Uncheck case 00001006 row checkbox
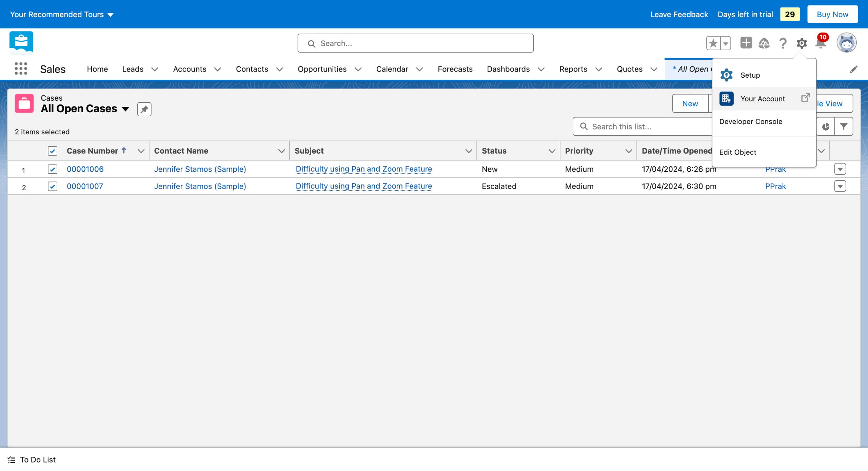The image size is (868, 471). [x=52, y=169]
